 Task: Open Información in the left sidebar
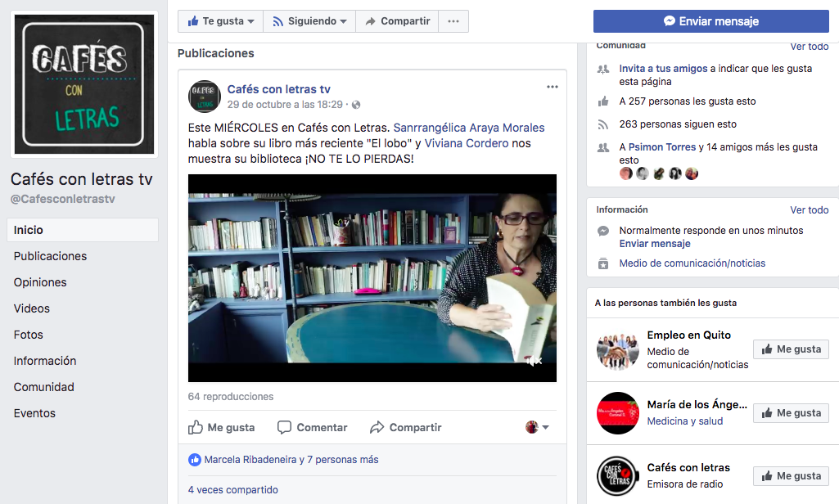pos(45,361)
